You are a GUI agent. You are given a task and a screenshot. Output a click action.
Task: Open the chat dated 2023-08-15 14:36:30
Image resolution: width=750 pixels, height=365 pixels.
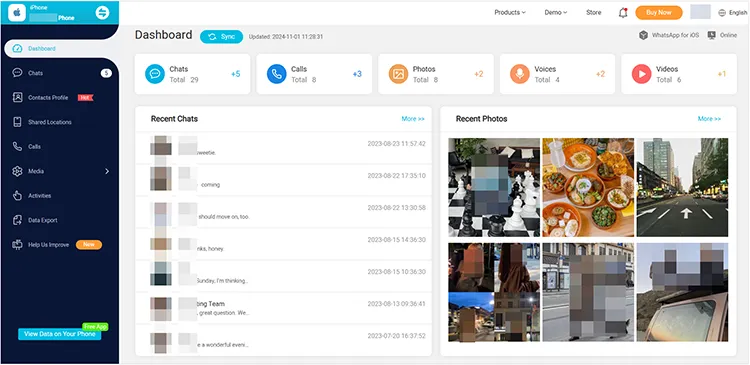(283, 244)
